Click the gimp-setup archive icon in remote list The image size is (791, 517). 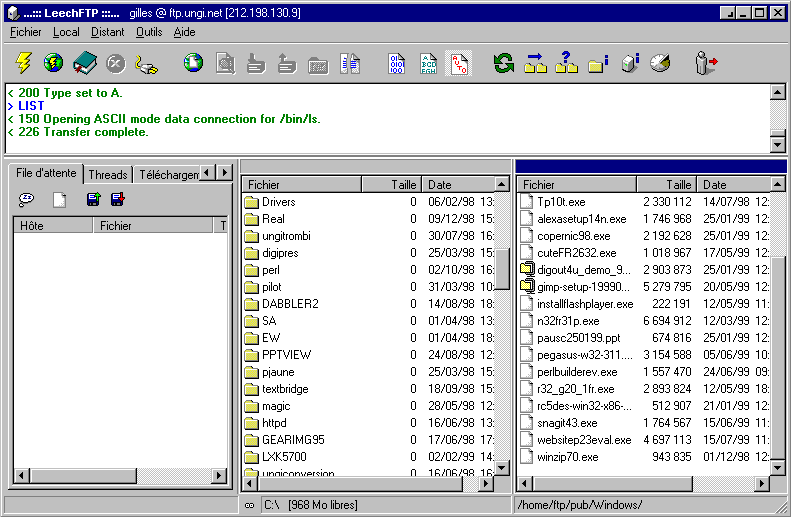(x=527, y=286)
